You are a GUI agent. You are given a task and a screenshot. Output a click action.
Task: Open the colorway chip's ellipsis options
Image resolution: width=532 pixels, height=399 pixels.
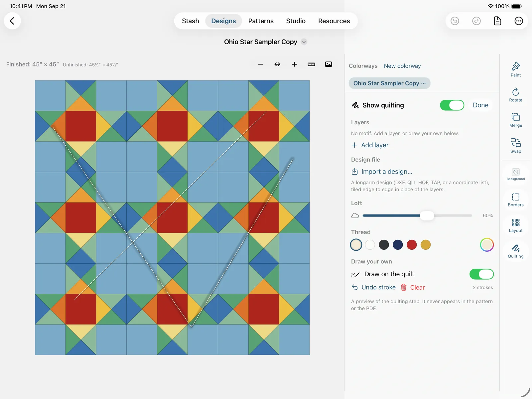(423, 83)
